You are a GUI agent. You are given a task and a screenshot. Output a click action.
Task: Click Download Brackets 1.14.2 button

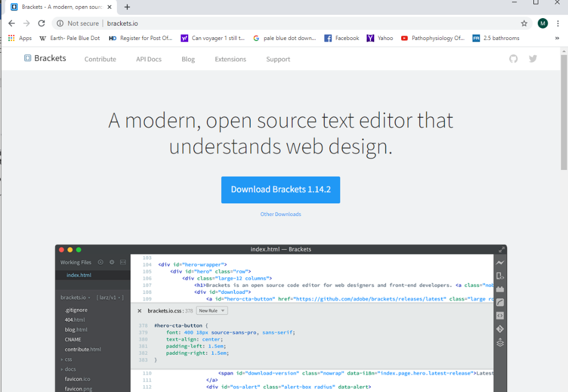(281, 190)
